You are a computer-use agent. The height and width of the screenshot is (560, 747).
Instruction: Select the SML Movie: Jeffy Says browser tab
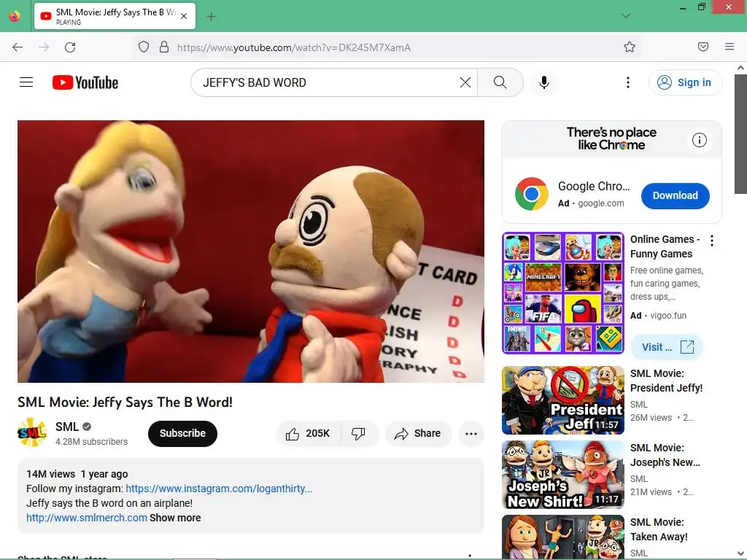pos(115,16)
